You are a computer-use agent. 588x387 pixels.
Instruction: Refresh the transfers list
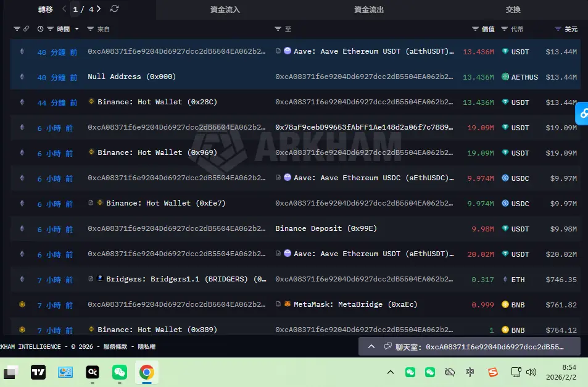coord(115,9)
